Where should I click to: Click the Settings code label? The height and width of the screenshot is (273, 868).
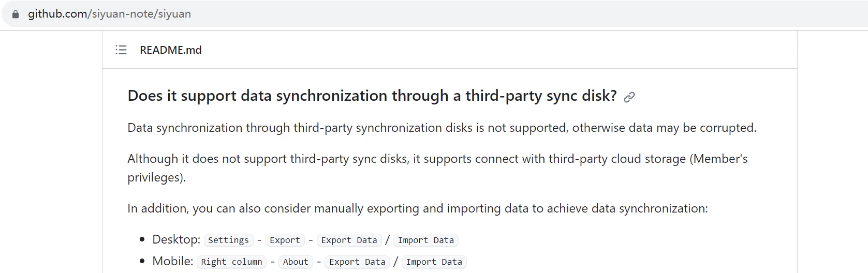click(228, 240)
